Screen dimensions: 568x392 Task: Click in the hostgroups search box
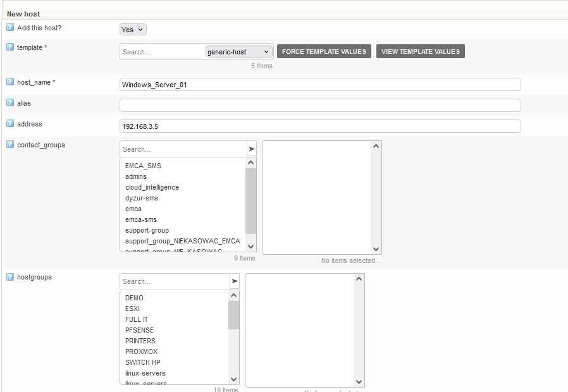tap(174, 281)
